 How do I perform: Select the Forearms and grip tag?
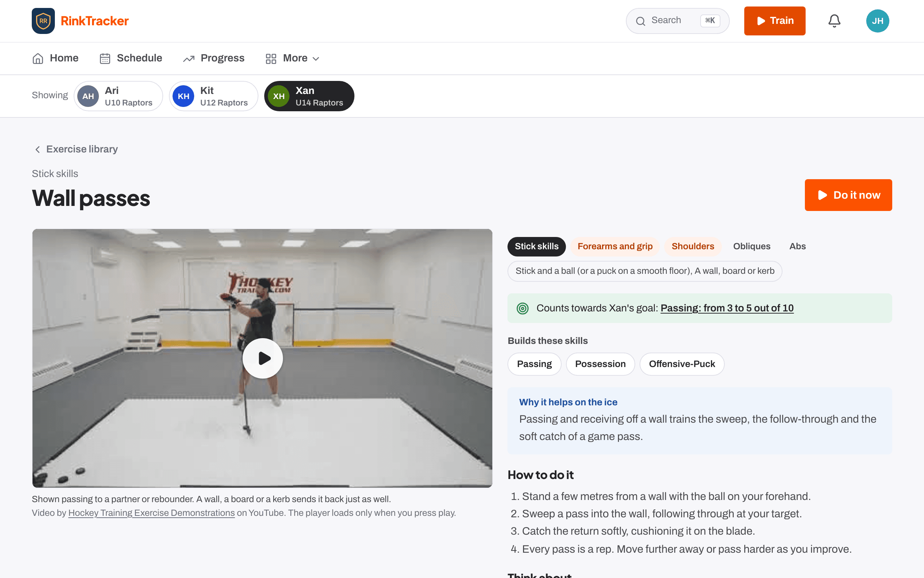point(615,246)
